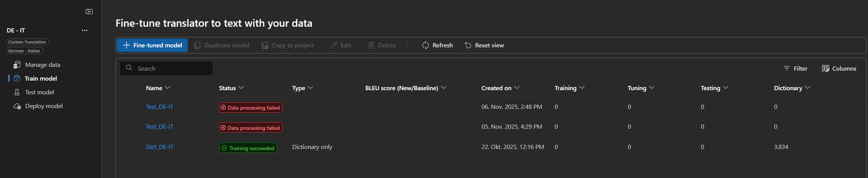Click the Manage data database icon
This screenshot has width=868, height=178.
coord(17,65)
